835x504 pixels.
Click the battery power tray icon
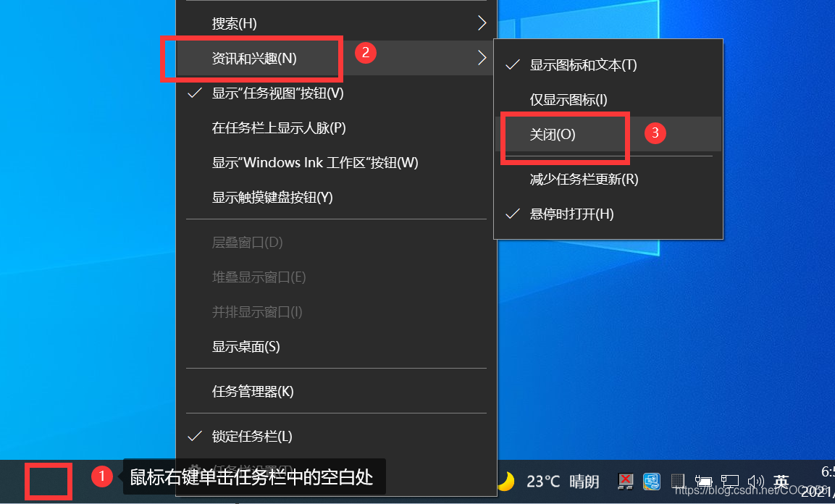coord(703,482)
